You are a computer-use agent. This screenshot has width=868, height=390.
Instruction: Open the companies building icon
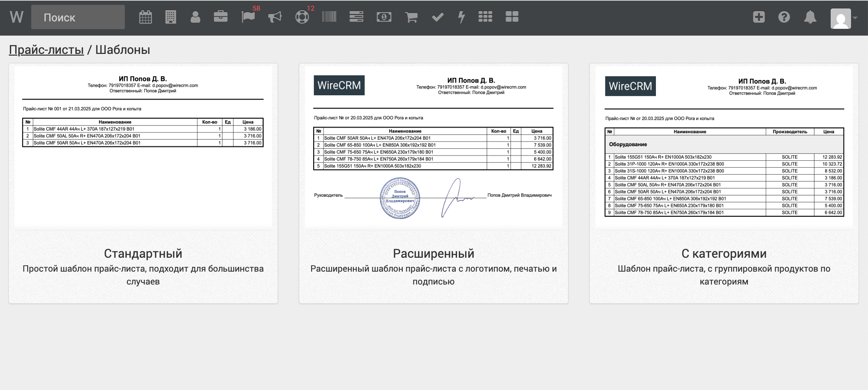[x=170, y=17]
